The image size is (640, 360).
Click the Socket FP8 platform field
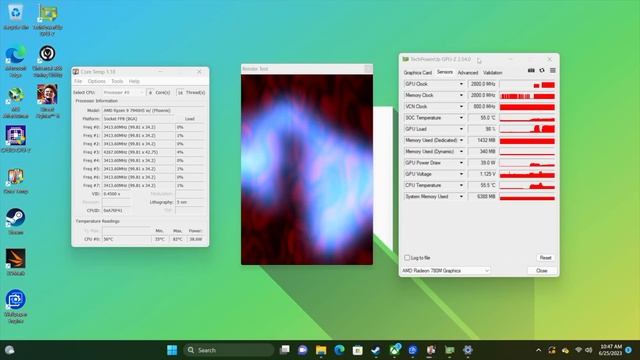click(x=138, y=119)
